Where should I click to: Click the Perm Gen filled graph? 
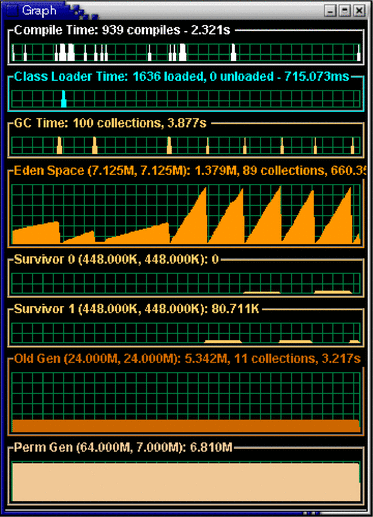(186, 481)
